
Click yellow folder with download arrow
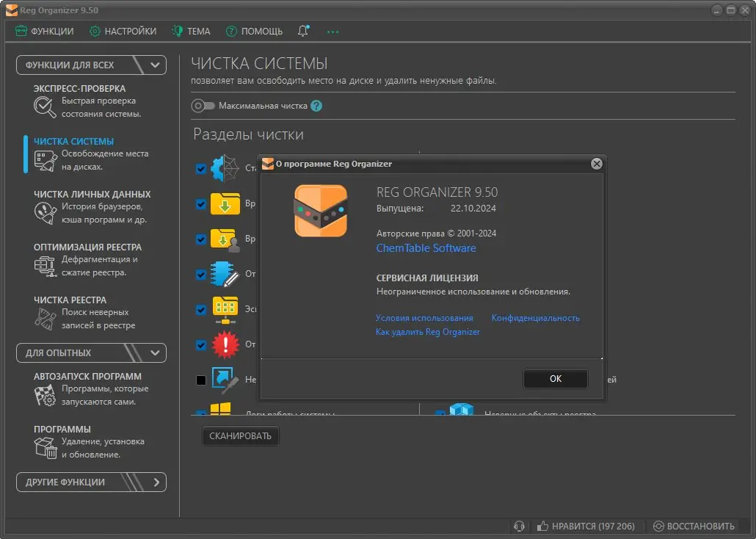(x=225, y=203)
